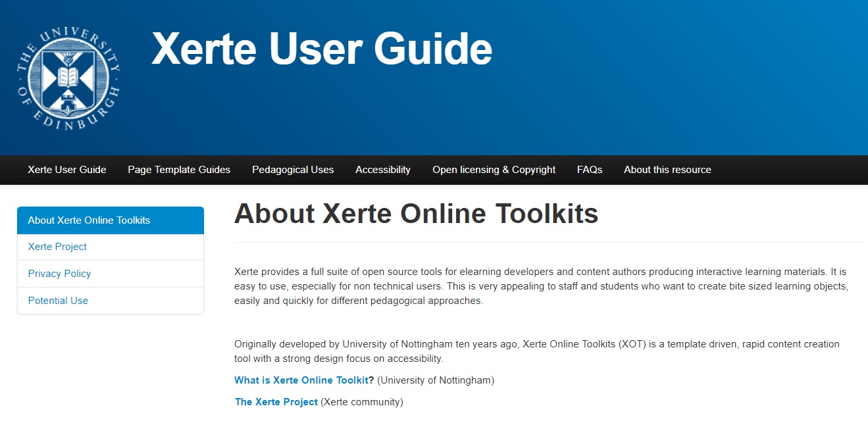The height and width of the screenshot is (427, 868).
Task: Click the '(Xerte community)' text
Action: pyautogui.click(x=362, y=402)
